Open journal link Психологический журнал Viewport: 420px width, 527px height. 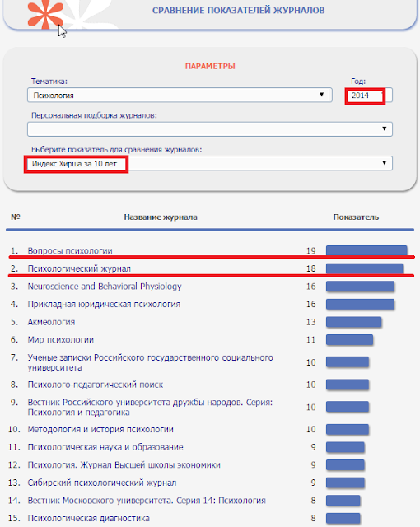point(79,268)
